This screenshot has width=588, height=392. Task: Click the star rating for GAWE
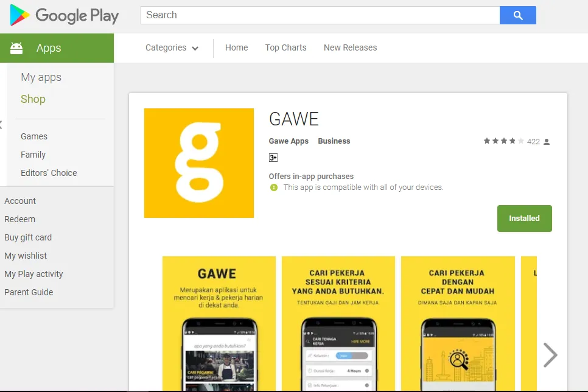(503, 141)
